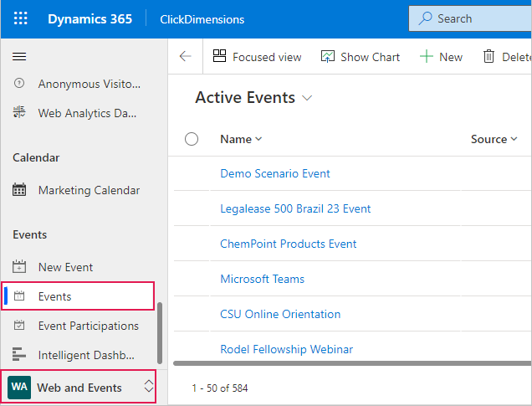Click the Focused view button
532x406 pixels.
(x=257, y=57)
